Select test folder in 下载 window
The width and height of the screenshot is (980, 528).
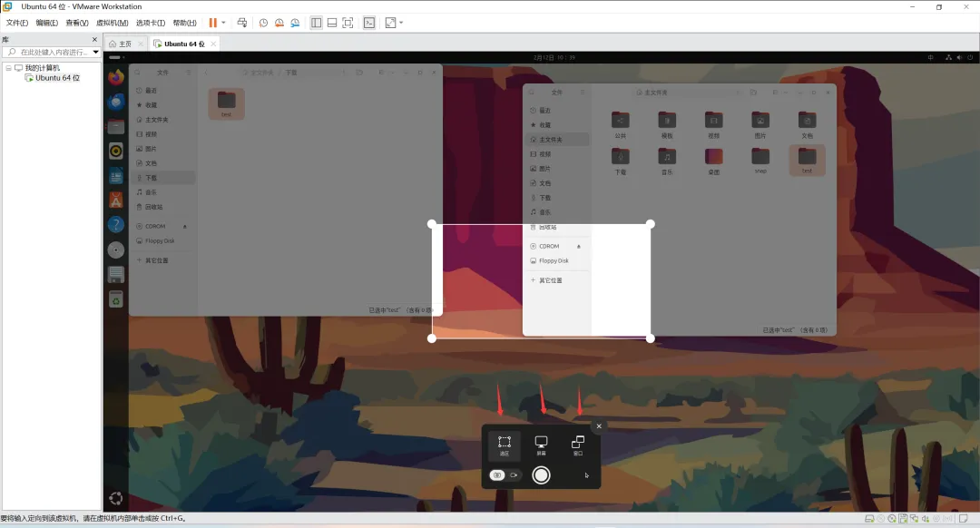point(226,103)
